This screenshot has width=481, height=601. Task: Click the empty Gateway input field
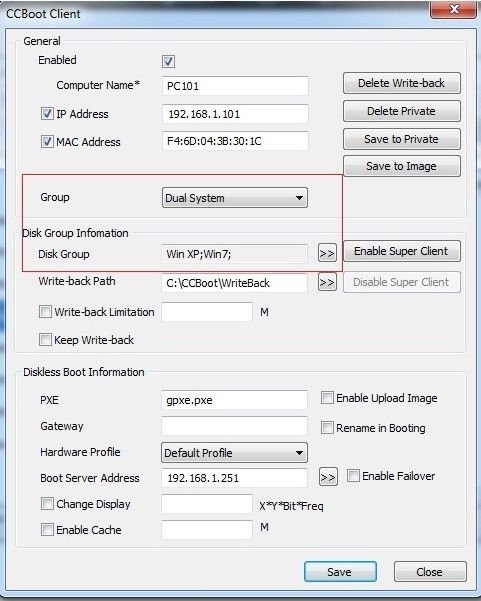tap(234, 426)
